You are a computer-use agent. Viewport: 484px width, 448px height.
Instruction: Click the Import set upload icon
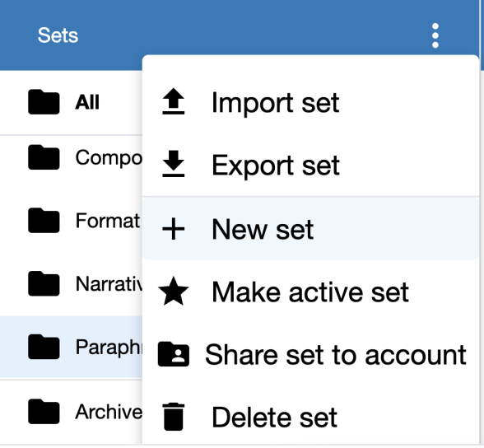click(x=174, y=101)
